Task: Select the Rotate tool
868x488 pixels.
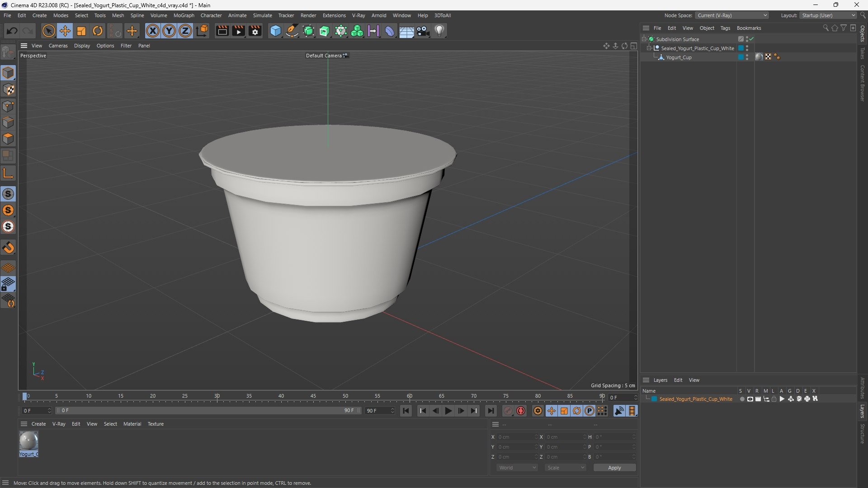Action: click(98, 31)
